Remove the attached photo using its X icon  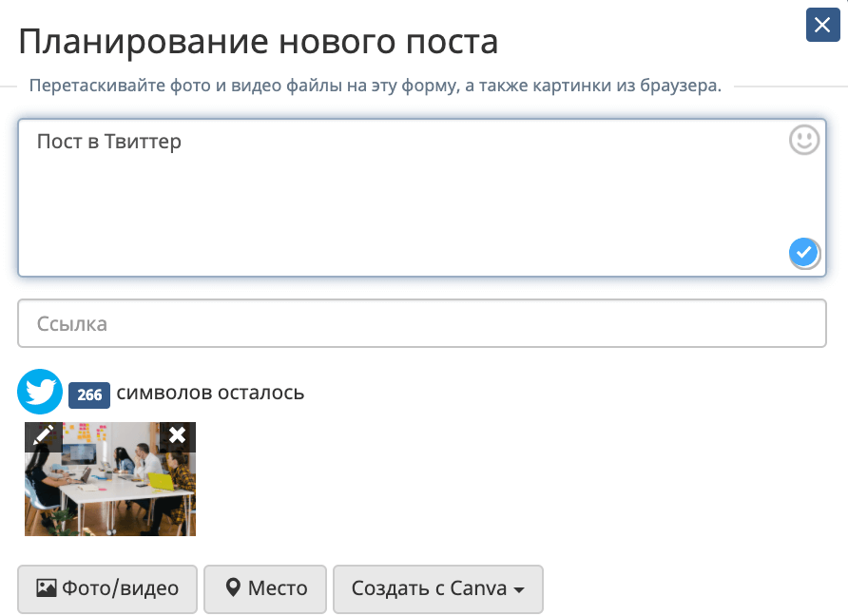(177, 435)
